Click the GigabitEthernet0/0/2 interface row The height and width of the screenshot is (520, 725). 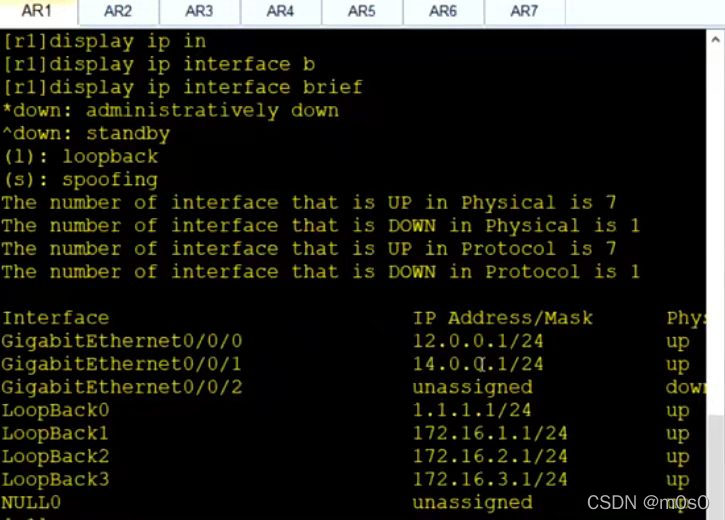122,387
